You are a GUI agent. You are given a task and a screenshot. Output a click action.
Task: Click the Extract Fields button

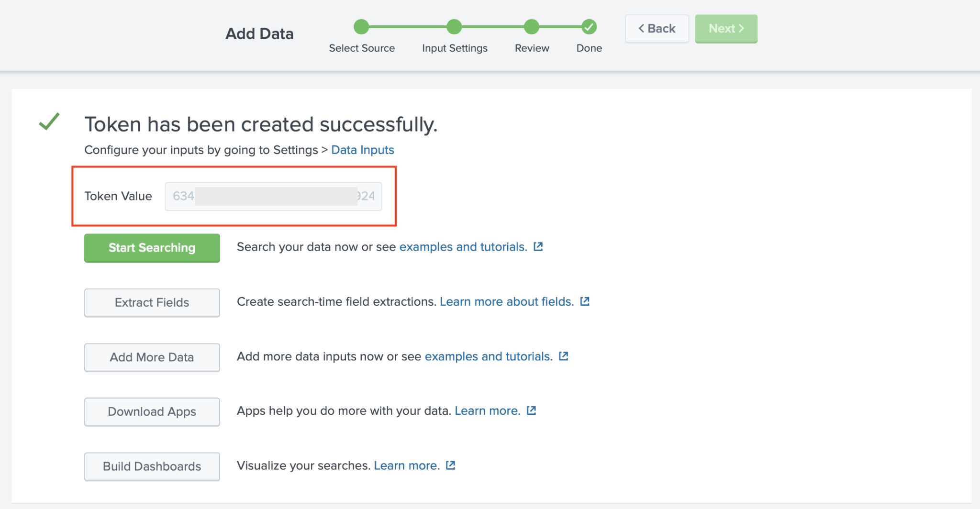coord(151,302)
